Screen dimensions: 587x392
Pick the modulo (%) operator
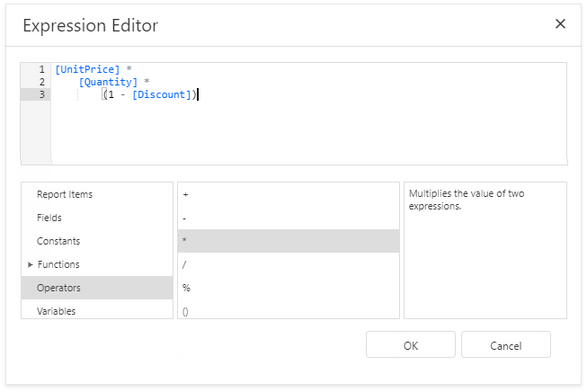pyautogui.click(x=185, y=288)
